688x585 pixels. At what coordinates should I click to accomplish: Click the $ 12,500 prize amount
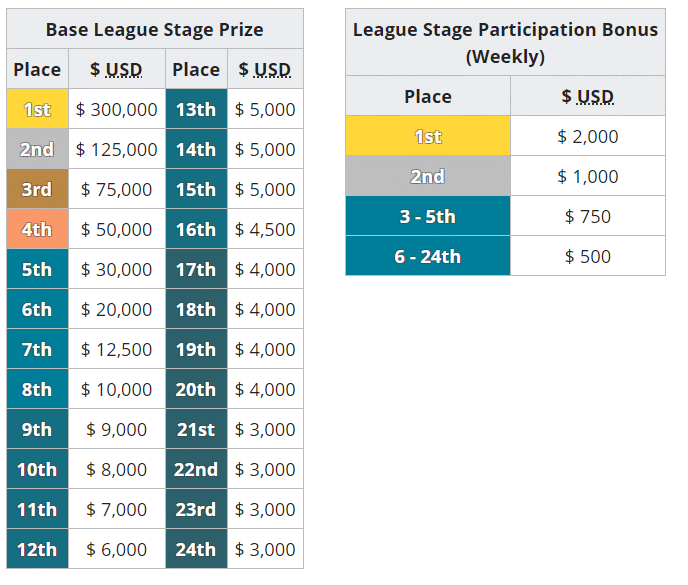(117, 350)
